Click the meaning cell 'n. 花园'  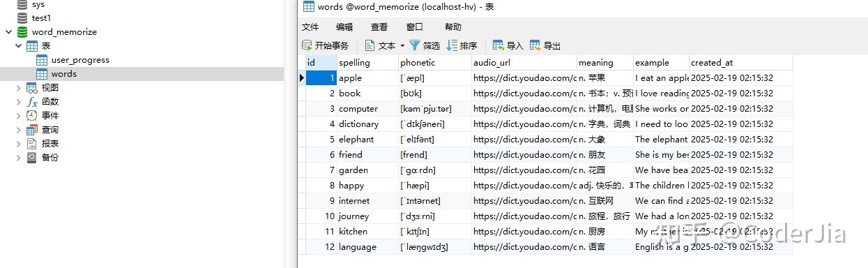point(605,170)
